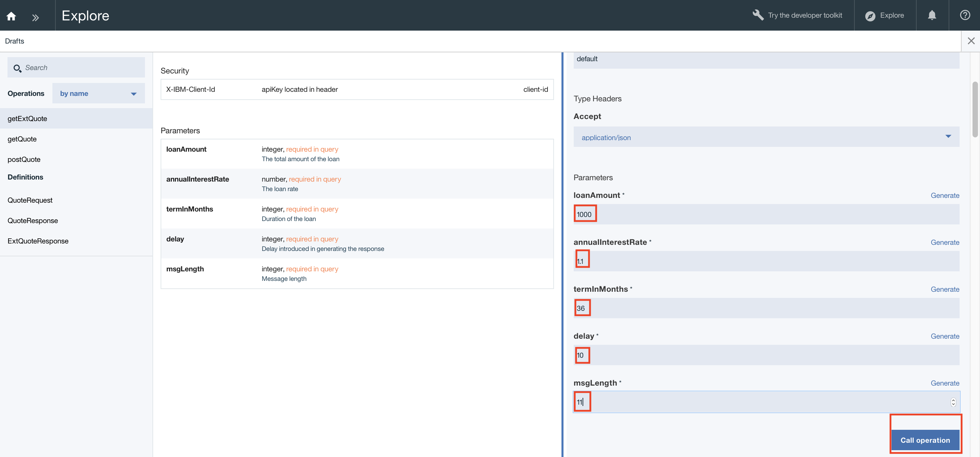Open the 'by name' sort dropdown

(99, 93)
